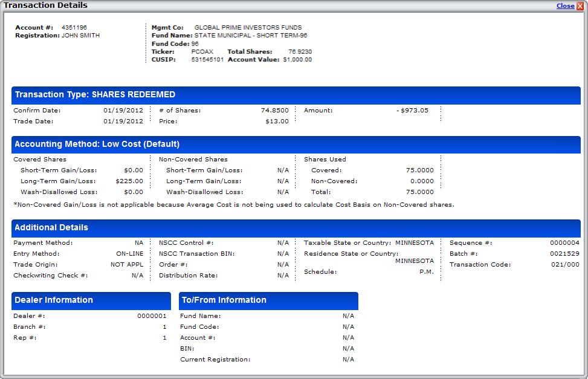Viewport: 588px width, 379px height.
Task: Select the Covered Shares label
Action: [40, 159]
